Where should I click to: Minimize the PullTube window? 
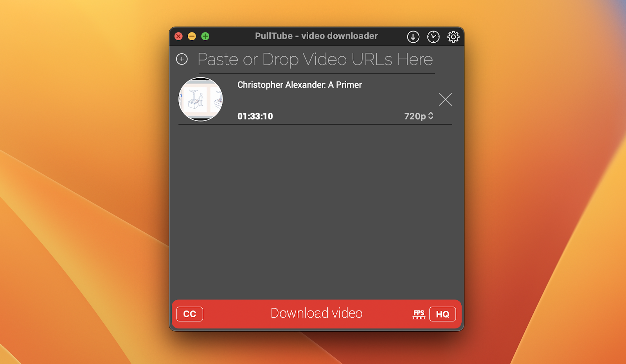click(x=192, y=36)
